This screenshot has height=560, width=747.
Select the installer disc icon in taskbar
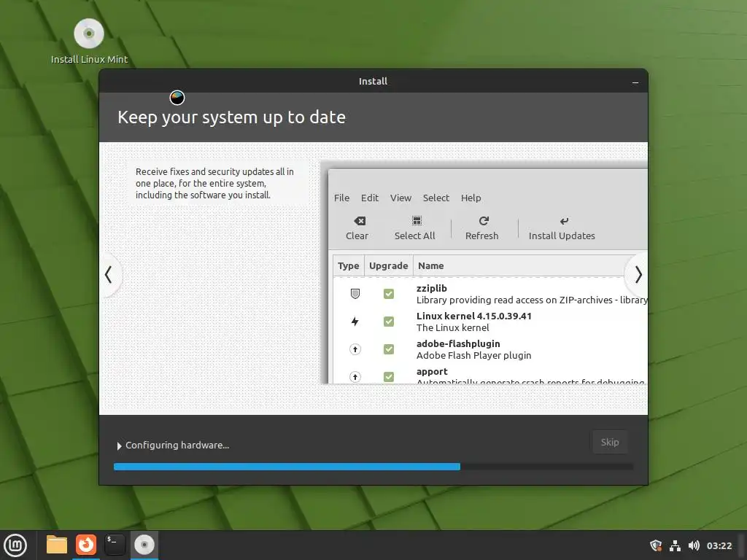tap(144, 544)
